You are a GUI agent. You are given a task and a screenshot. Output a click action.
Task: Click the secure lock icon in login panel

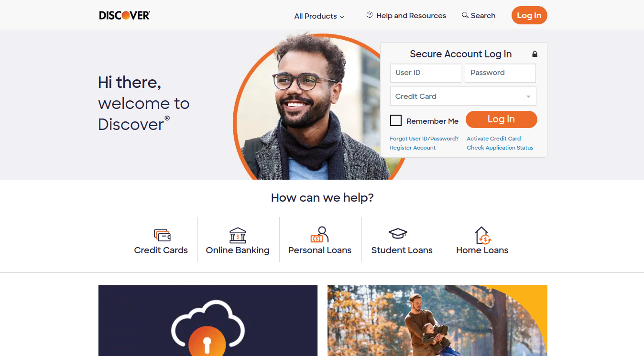click(x=535, y=54)
